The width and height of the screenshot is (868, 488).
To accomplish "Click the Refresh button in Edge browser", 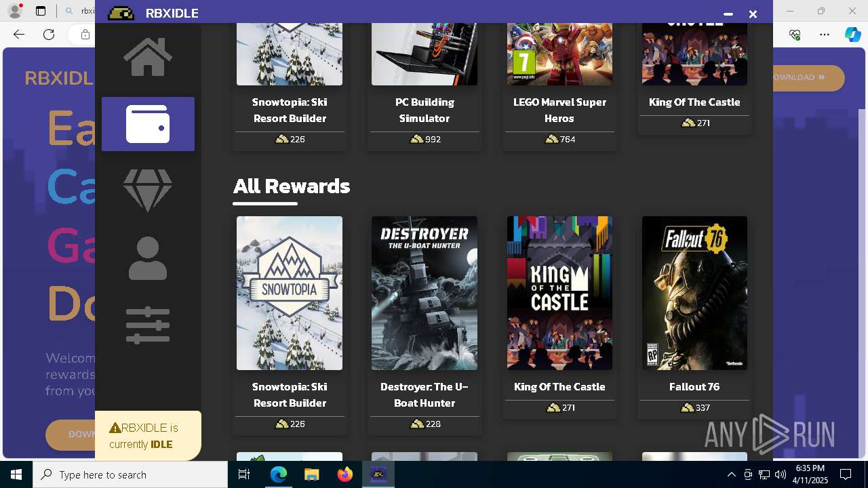I will (x=49, y=35).
